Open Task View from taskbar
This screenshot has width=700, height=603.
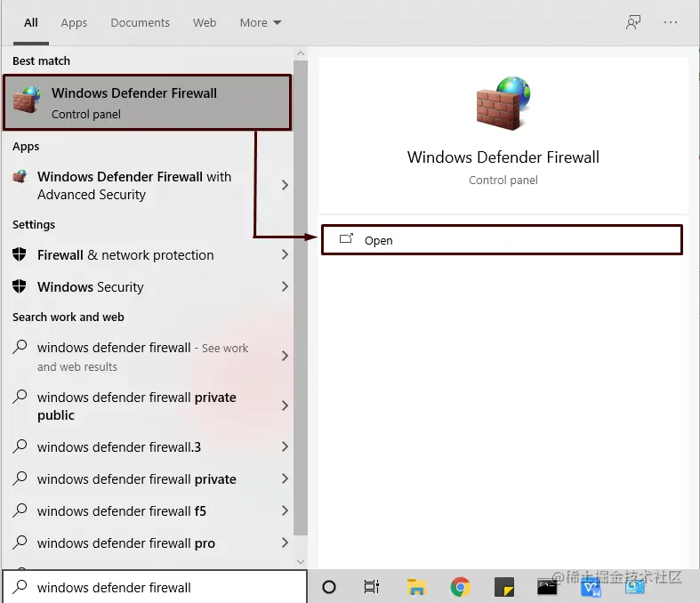point(372,587)
